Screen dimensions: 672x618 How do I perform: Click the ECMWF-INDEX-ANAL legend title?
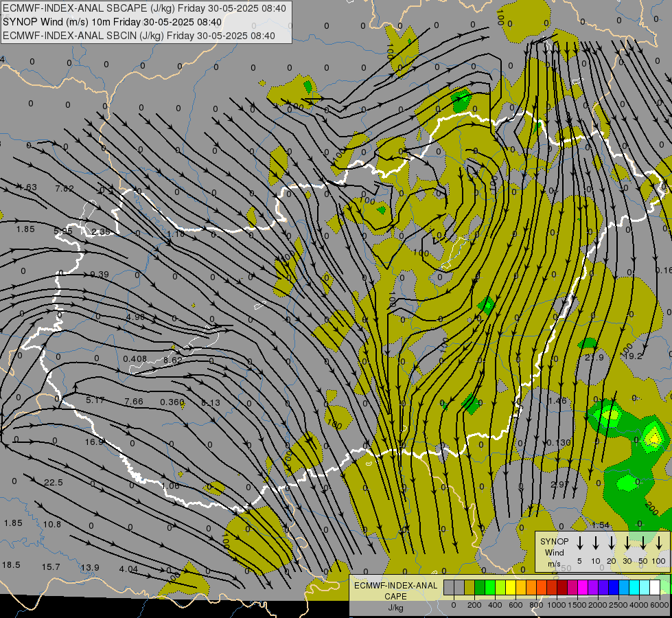coord(396,586)
